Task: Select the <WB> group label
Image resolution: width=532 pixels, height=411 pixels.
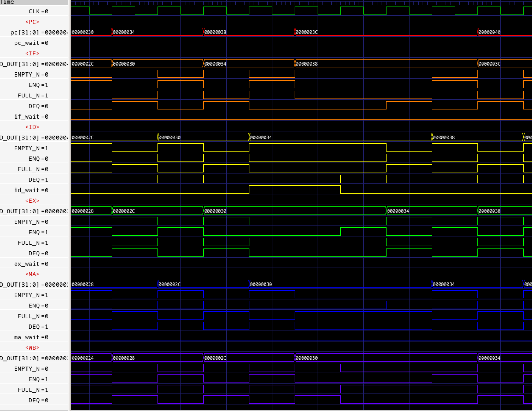Action: 32,348
